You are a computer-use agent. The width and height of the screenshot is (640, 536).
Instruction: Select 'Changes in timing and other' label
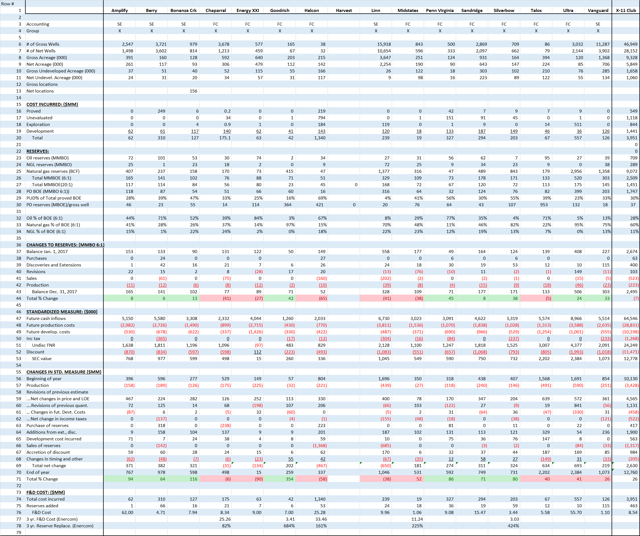[54, 459]
